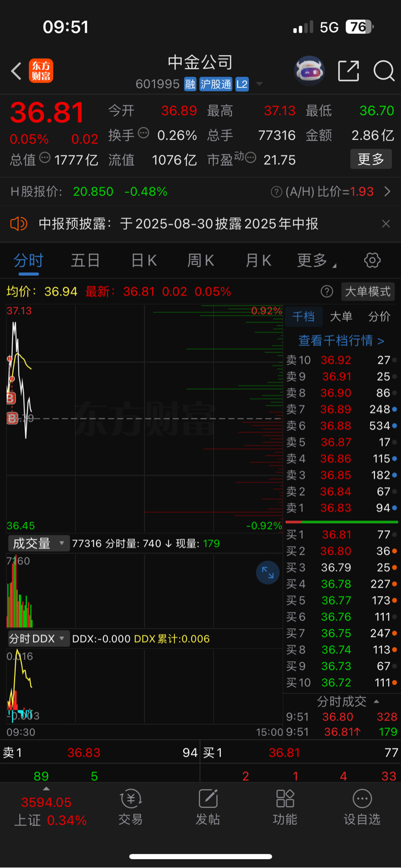This screenshot has height=868, width=401.
Task: Tap the buy-sell ratio bar
Action: pyautogui.click(x=342, y=521)
